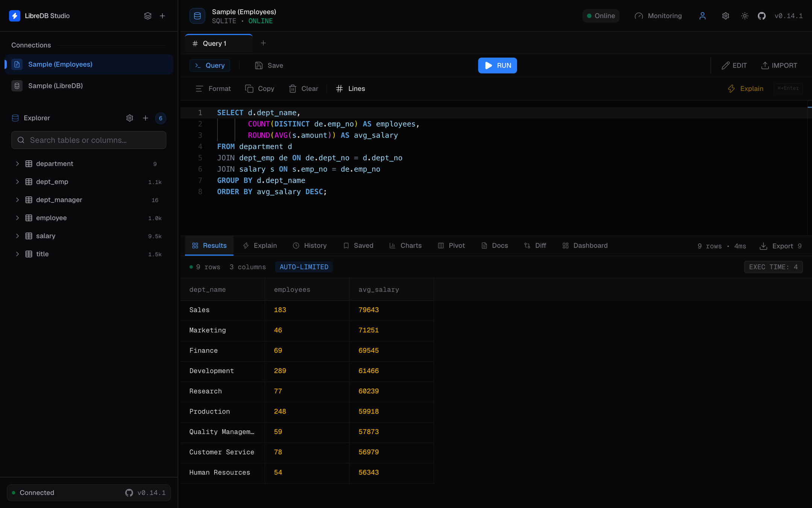
Task: Click the 71251 salary cell
Action: tap(392, 330)
